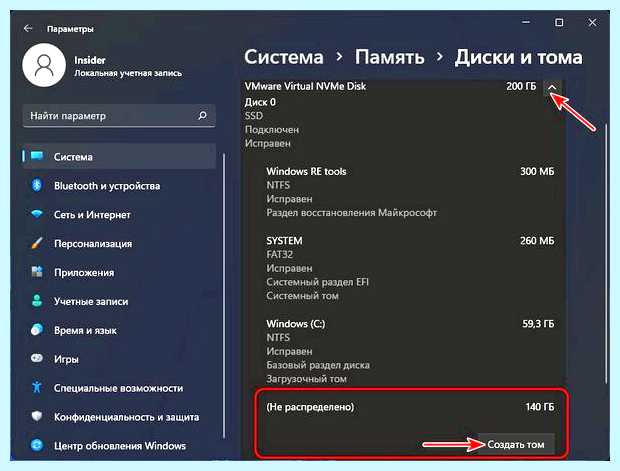Click the Диски и тома heading
Viewport: 620px width, 471px height.
tap(518, 57)
